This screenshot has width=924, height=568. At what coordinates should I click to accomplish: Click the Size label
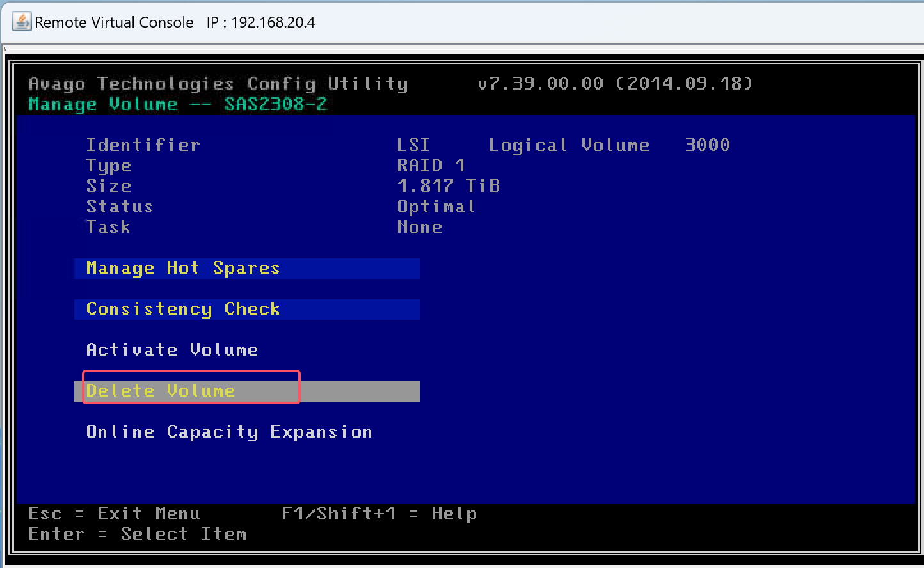109,186
